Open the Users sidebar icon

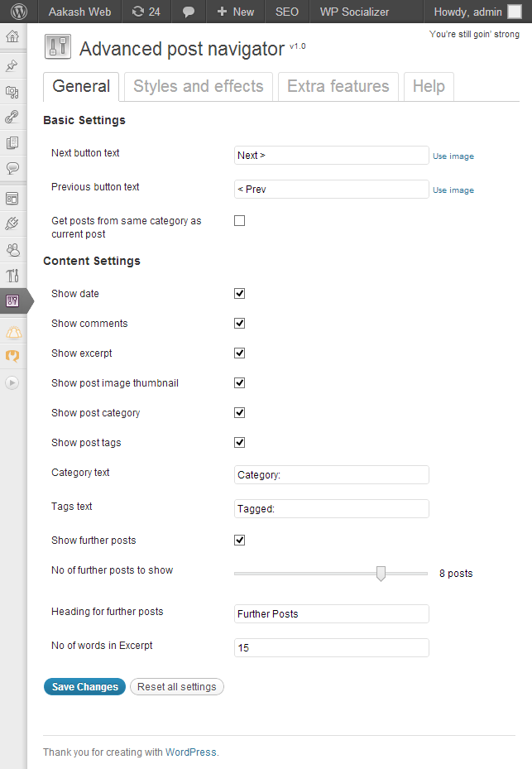click(12, 248)
